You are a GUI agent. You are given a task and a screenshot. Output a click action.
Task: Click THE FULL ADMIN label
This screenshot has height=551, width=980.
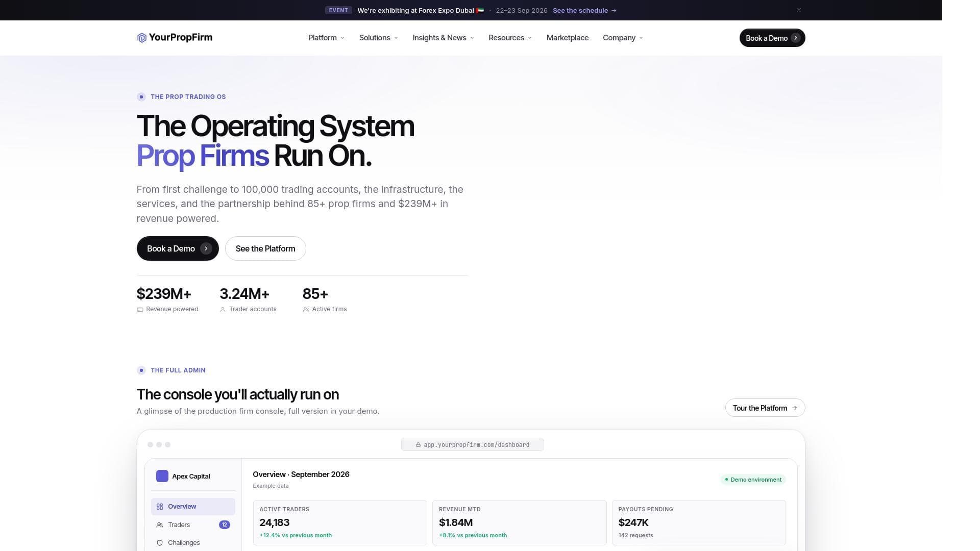(178, 370)
